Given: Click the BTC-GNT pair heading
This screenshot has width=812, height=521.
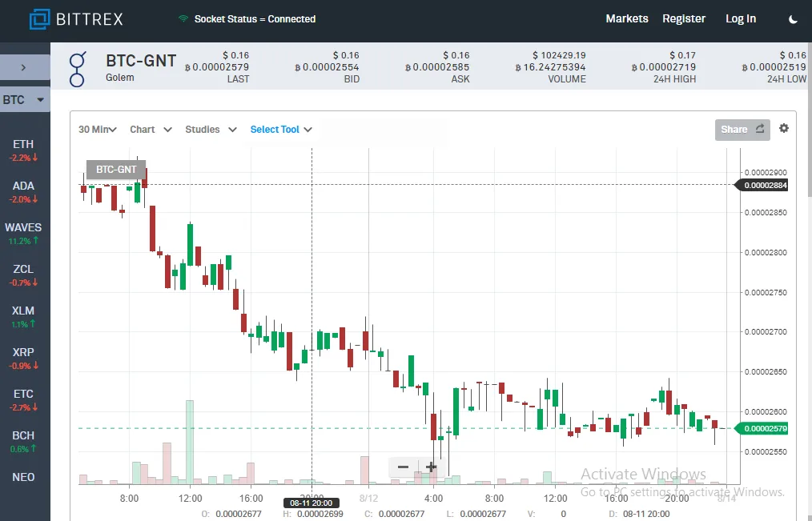Looking at the screenshot, I should click(141, 61).
